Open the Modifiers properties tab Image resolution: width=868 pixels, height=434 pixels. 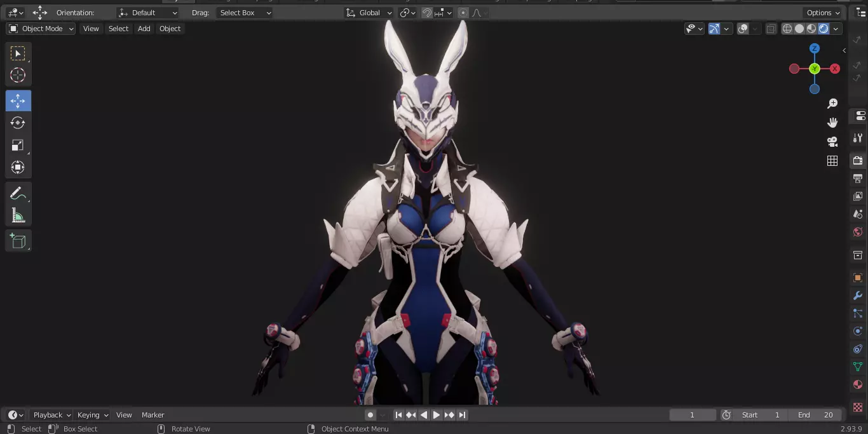point(858,295)
